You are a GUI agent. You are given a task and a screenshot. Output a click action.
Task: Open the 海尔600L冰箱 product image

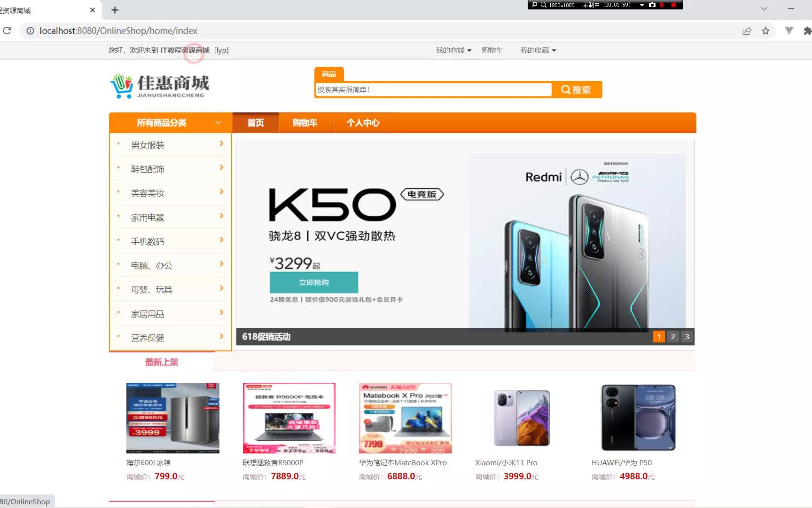[172, 418]
